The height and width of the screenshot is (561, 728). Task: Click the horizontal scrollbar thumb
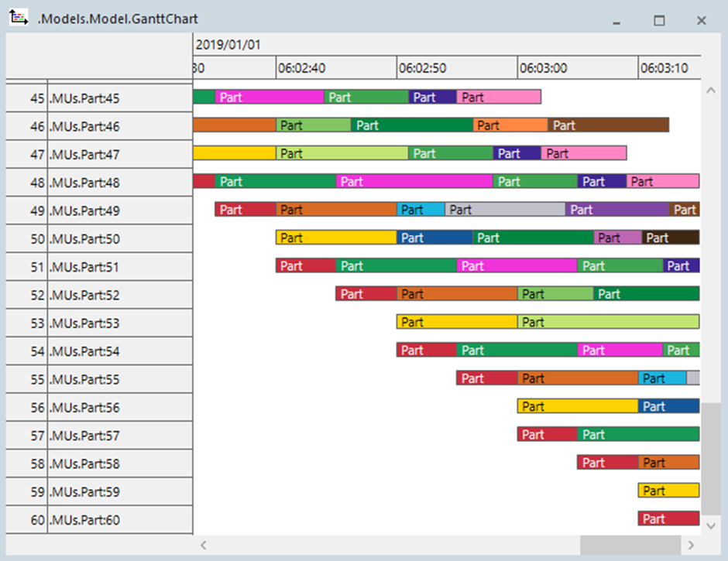tap(630, 546)
